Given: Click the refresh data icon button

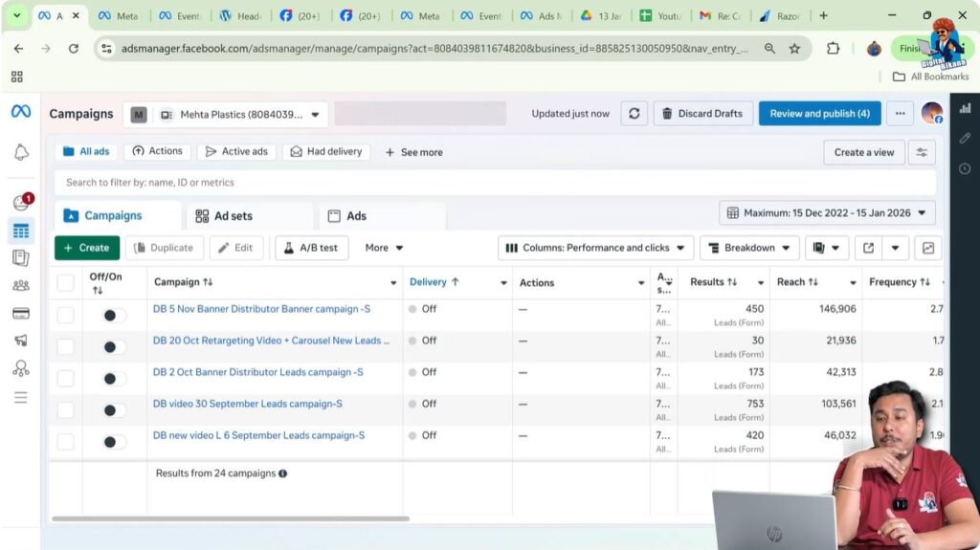Looking at the screenshot, I should click(634, 113).
